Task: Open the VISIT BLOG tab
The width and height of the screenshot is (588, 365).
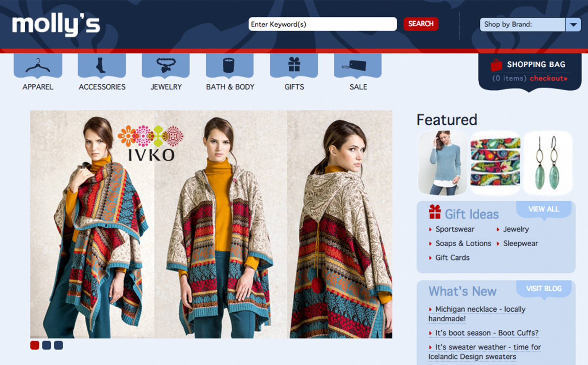Action: pyautogui.click(x=543, y=289)
